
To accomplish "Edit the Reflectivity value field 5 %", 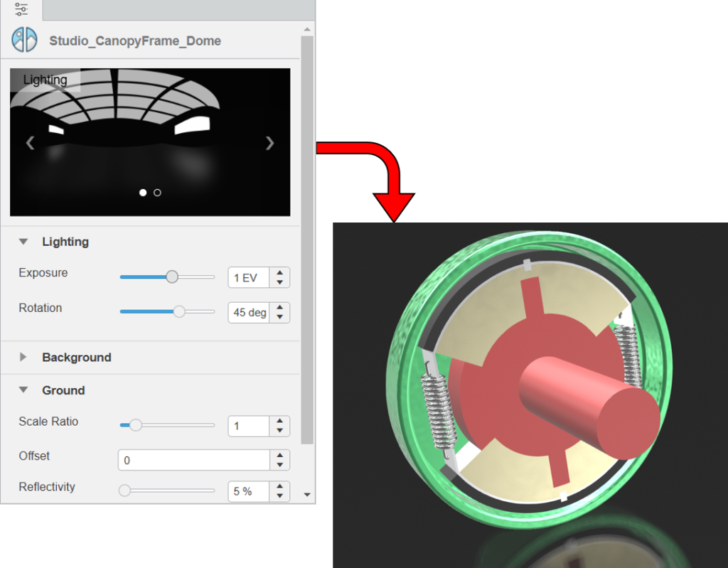I will pyautogui.click(x=248, y=491).
